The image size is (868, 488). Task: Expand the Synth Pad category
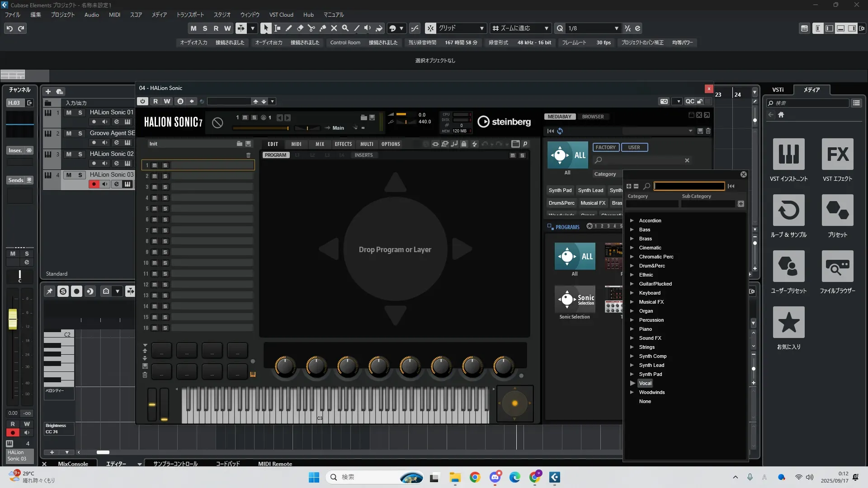(x=632, y=374)
